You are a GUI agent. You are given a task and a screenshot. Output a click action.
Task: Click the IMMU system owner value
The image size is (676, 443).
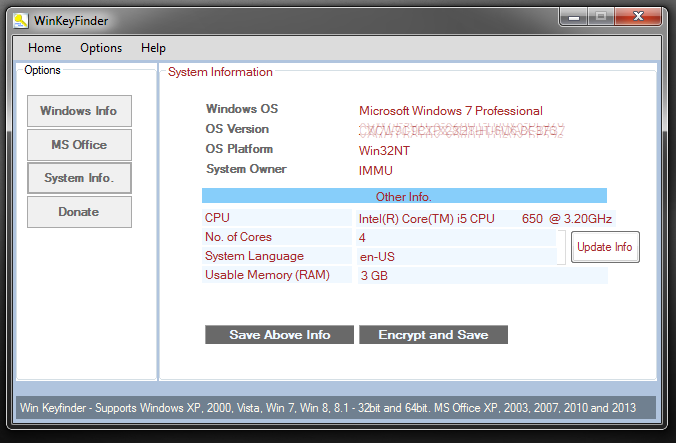[376, 171]
